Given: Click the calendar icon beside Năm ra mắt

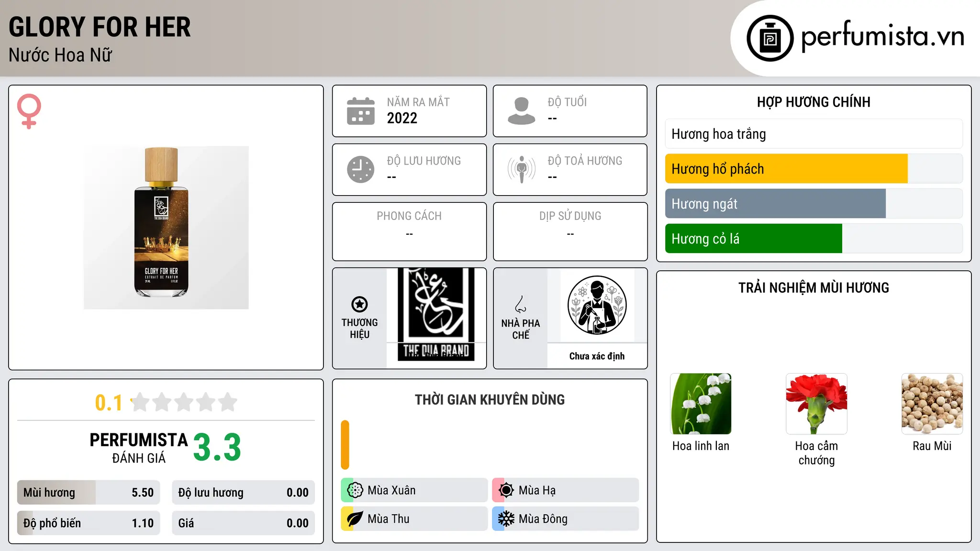Looking at the screenshot, I should click(361, 111).
